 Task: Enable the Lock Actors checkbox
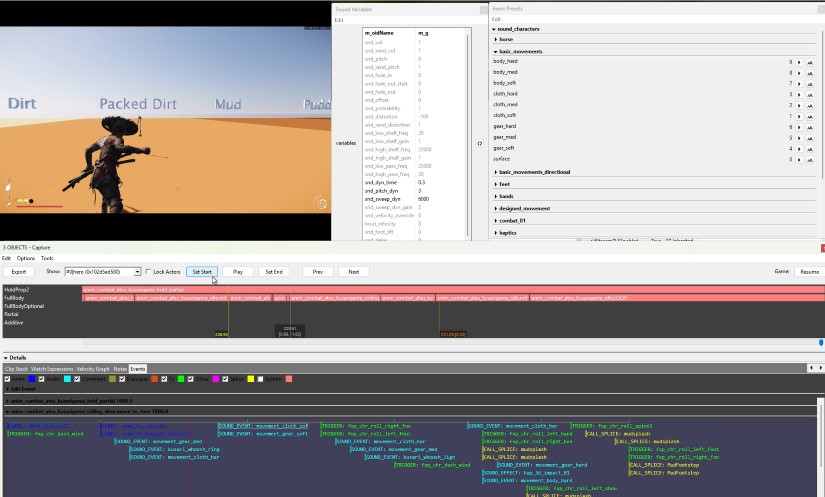[149, 271]
